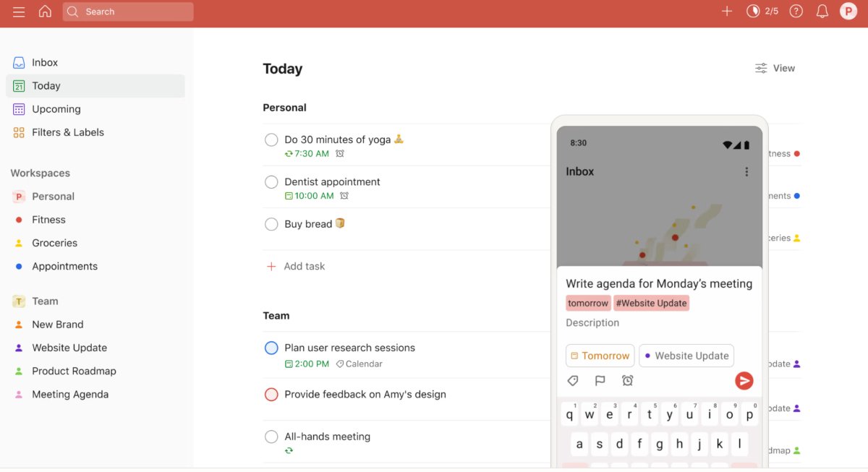Tap the a key on phone keyboard
Screen dimensions: 868x472
[x=579, y=444]
